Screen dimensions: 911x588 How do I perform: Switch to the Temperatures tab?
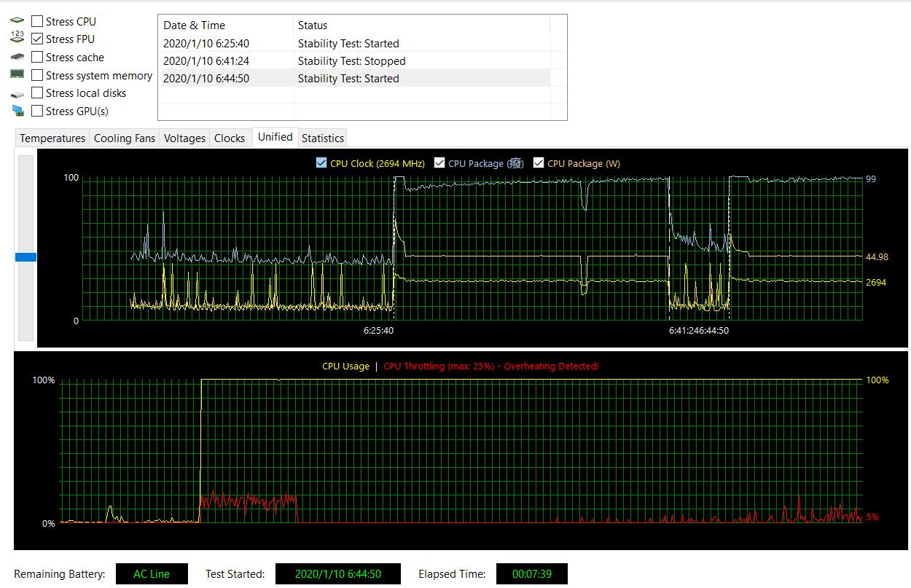pyautogui.click(x=52, y=138)
